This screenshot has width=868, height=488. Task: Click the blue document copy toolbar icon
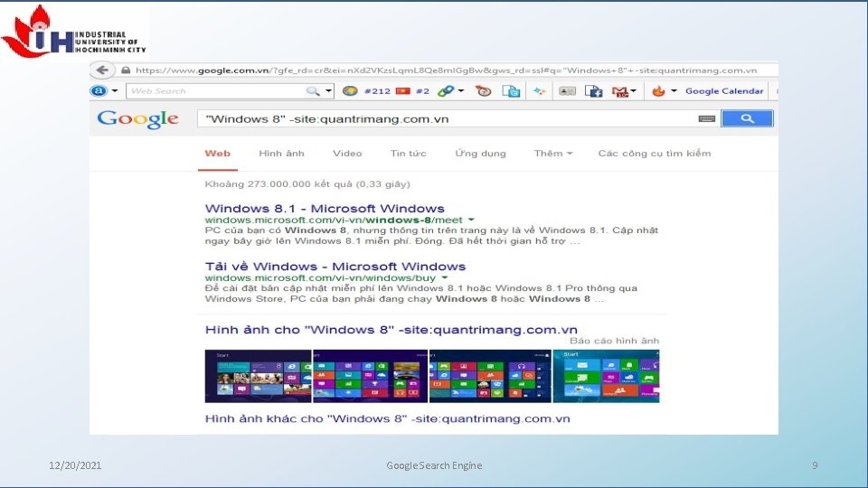[511, 90]
